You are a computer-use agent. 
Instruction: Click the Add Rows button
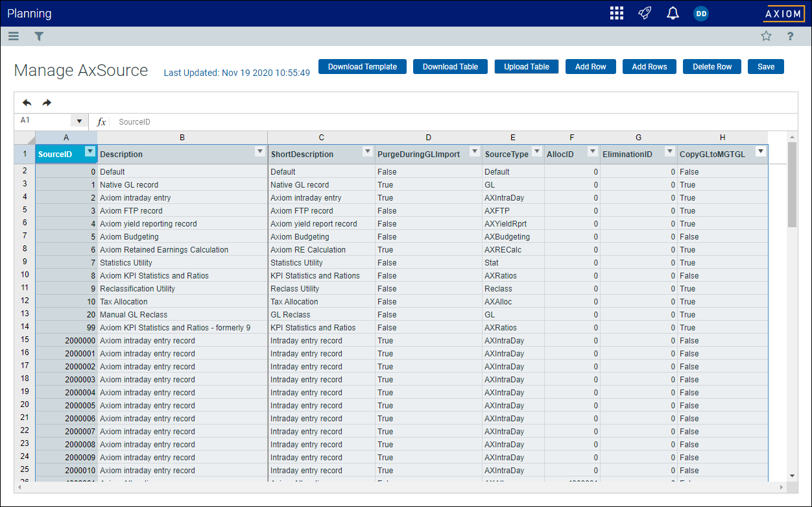(x=649, y=66)
